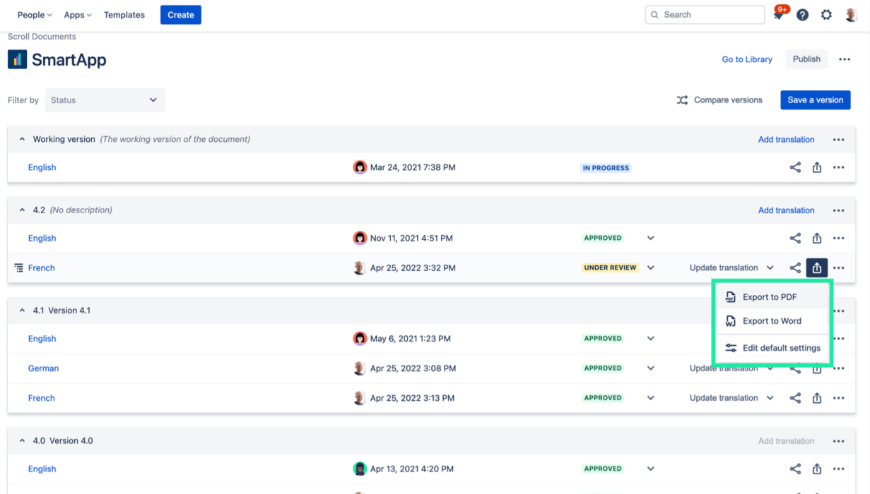Viewport: 870px width, 494px height.
Task: Collapse the 4.1 Version 4.1 section
Action: tap(22, 311)
